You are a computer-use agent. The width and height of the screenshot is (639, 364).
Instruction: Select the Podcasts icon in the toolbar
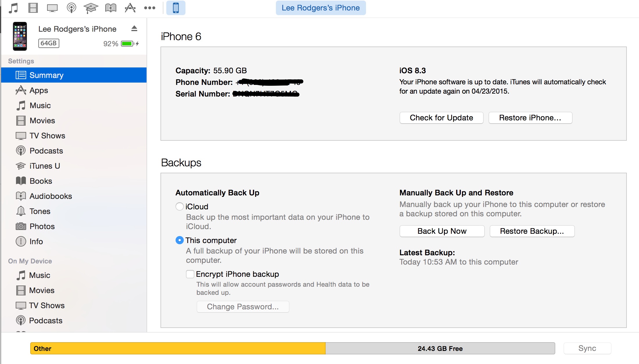(71, 8)
